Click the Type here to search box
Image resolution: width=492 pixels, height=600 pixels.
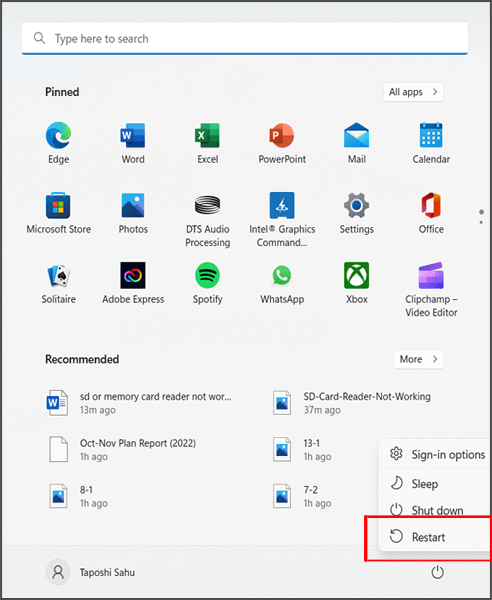[244, 38]
